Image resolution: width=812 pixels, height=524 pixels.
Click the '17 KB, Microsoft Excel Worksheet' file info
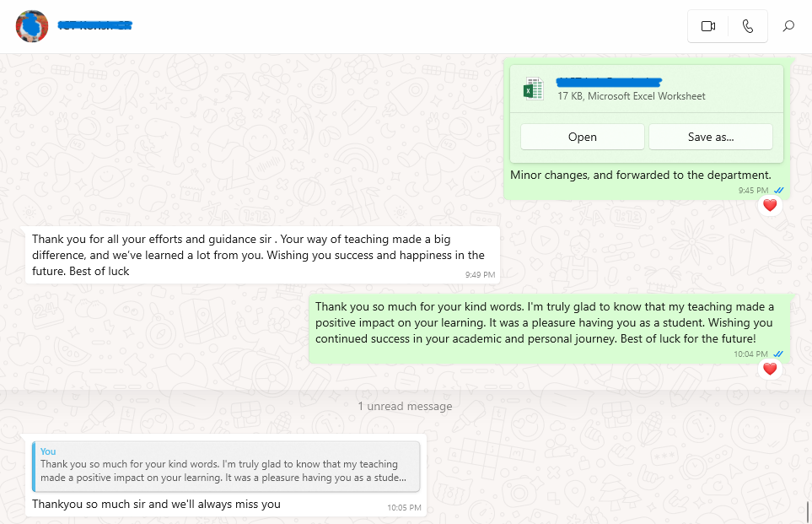[x=632, y=96]
